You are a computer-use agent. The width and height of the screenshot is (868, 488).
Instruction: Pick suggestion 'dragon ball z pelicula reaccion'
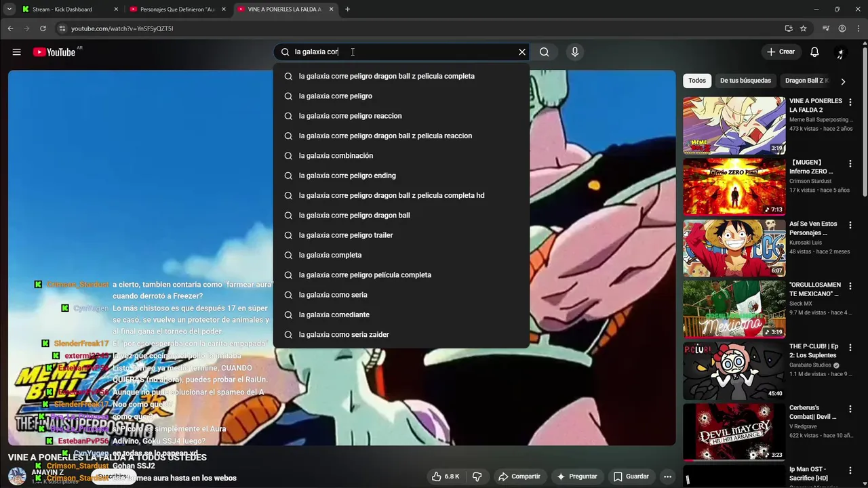tap(401, 136)
